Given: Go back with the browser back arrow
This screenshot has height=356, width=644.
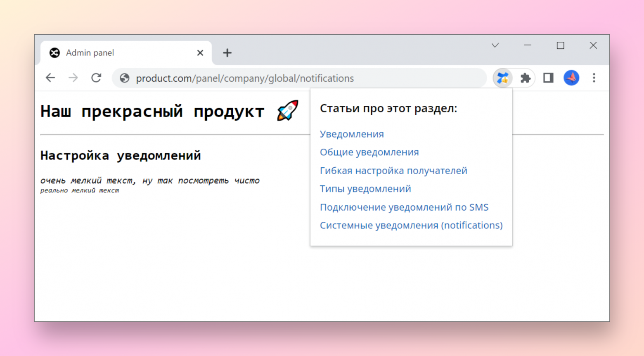Looking at the screenshot, I should [x=50, y=78].
